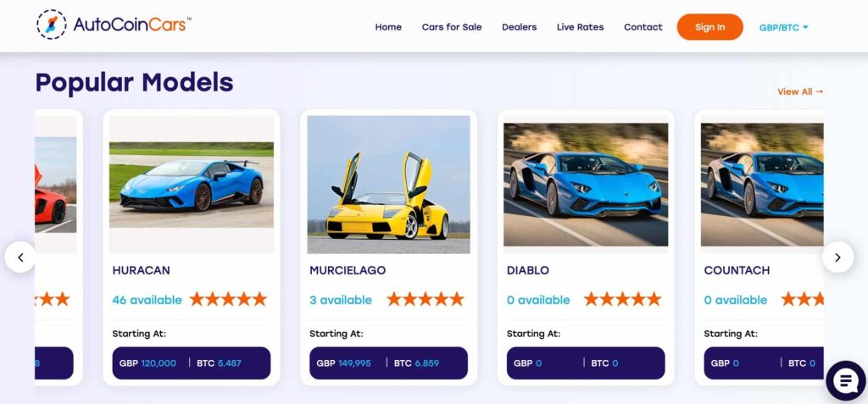Select the Diablo model image
The width and height of the screenshot is (868, 404).
pyautogui.click(x=586, y=185)
